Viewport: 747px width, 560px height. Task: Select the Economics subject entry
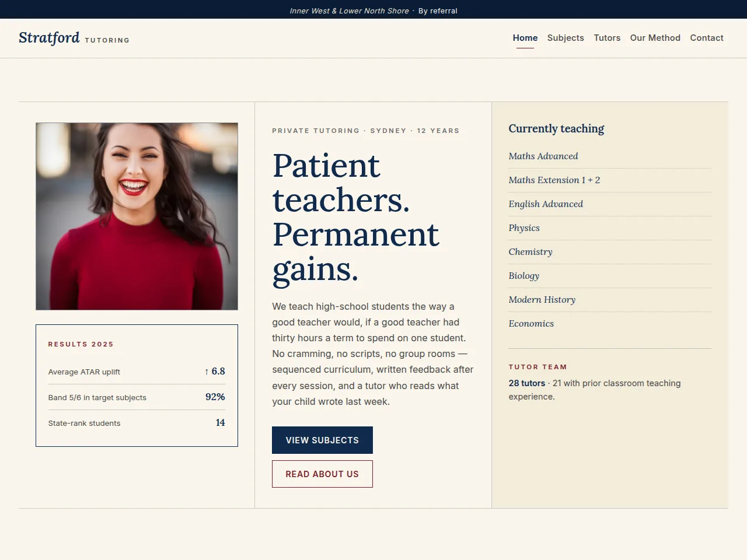pos(610,324)
